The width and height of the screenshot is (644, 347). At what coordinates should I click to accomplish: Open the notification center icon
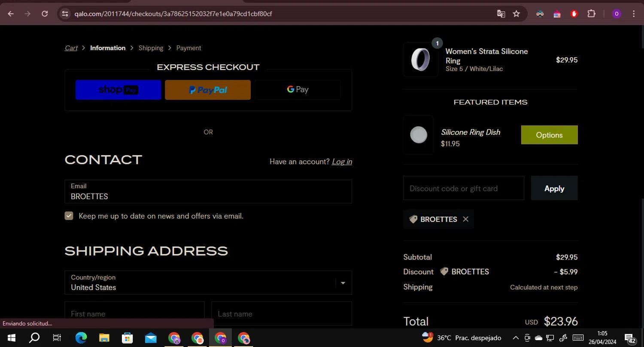630,338
